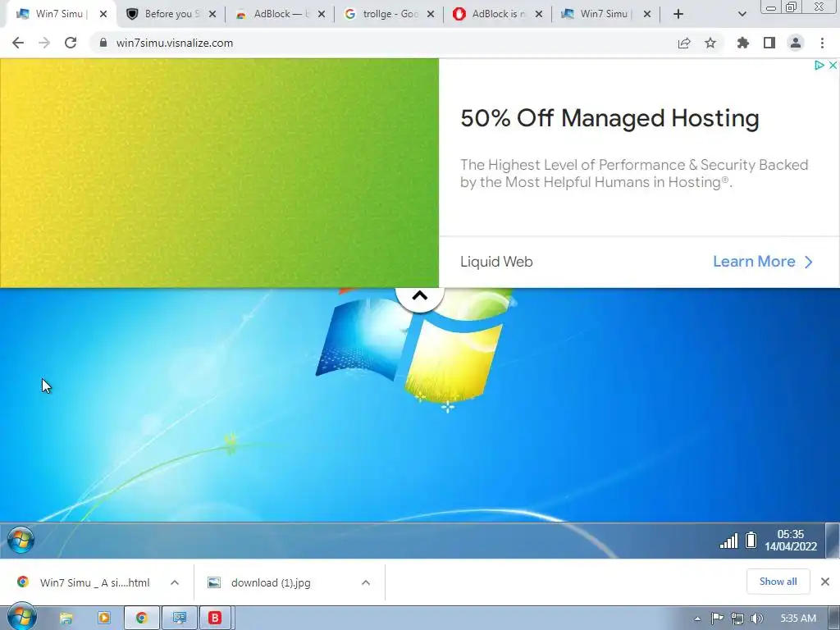Click the yellow-green ad banner image

(219, 173)
